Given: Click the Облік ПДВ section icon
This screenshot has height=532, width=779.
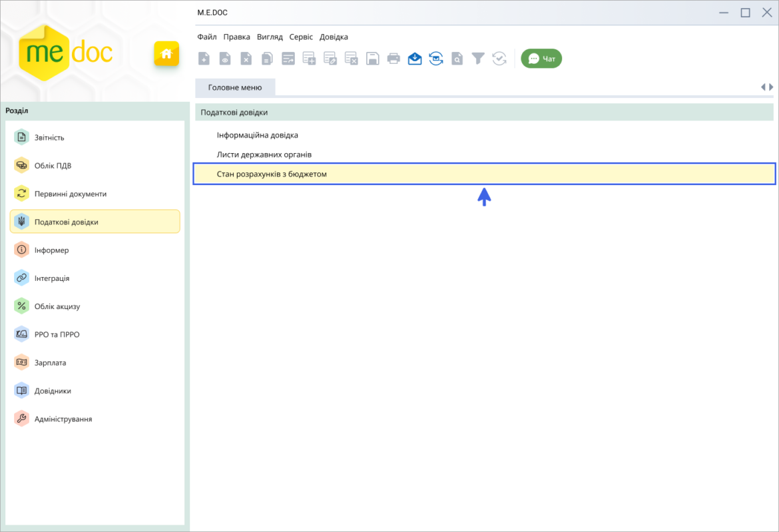Looking at the screenshot, I should coord(21,165).
